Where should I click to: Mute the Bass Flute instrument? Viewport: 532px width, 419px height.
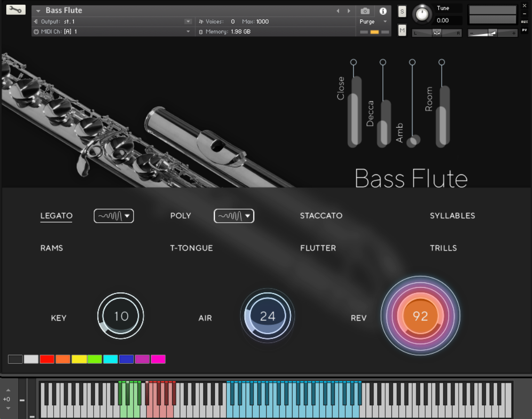tap(402, 31)
